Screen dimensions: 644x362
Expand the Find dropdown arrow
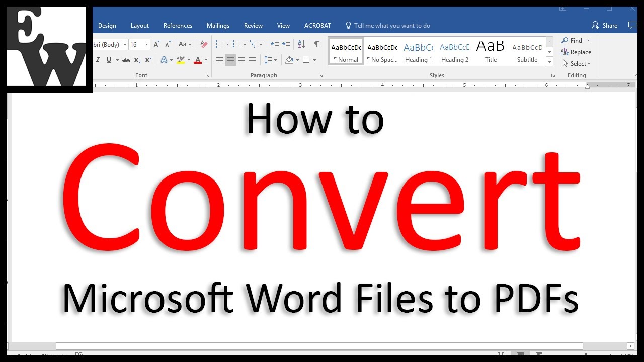[588, 41]
